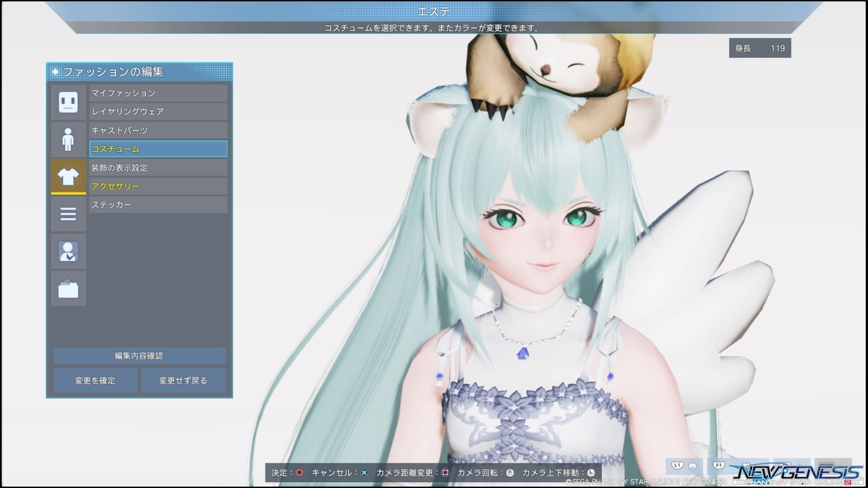The height and width of the screenshot is (488, 868).
Task: Click the cross cancel button glyph
Action: pyautogui.click(x=365, y=473)
